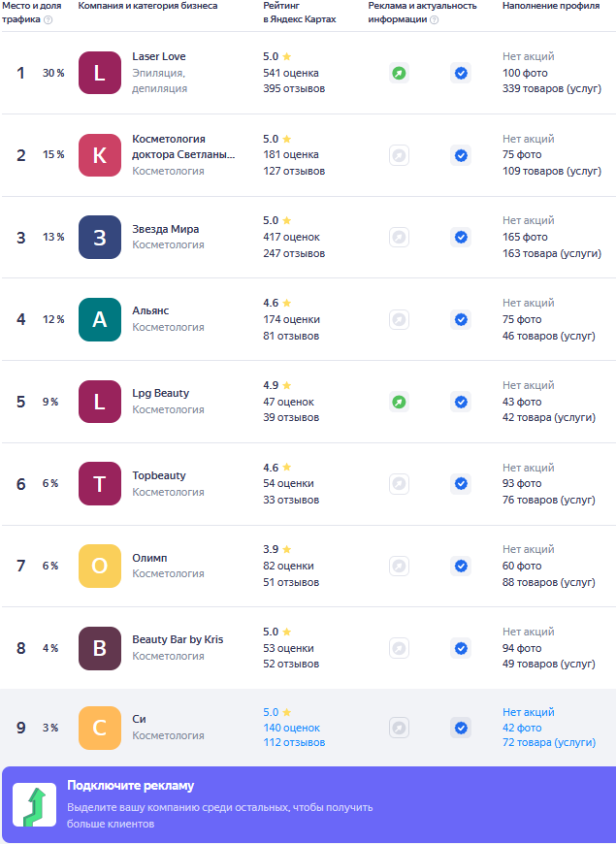
Task: Click the help icon beside 'Место и доля трафика'
Action: point(49,20)
